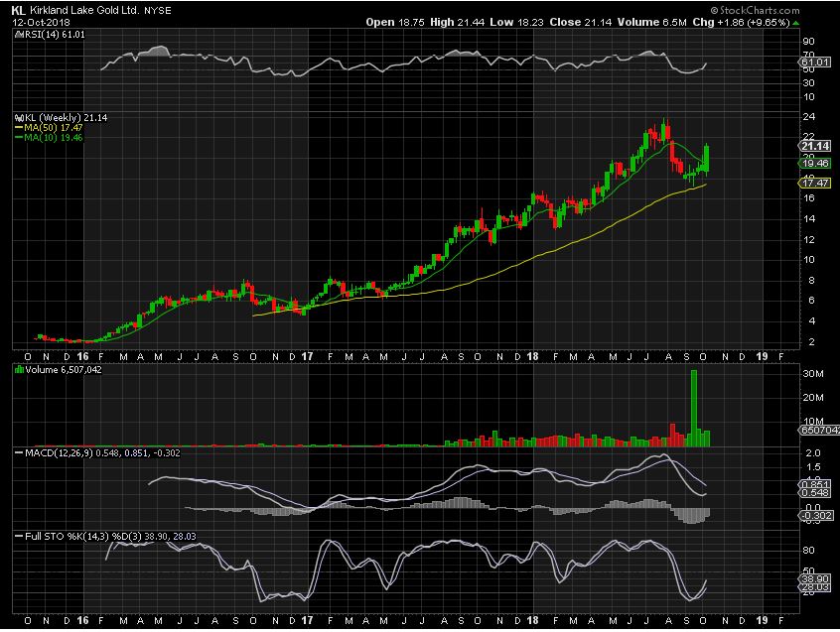Click the green MA(10) legend line swatch

coord(18,138)
